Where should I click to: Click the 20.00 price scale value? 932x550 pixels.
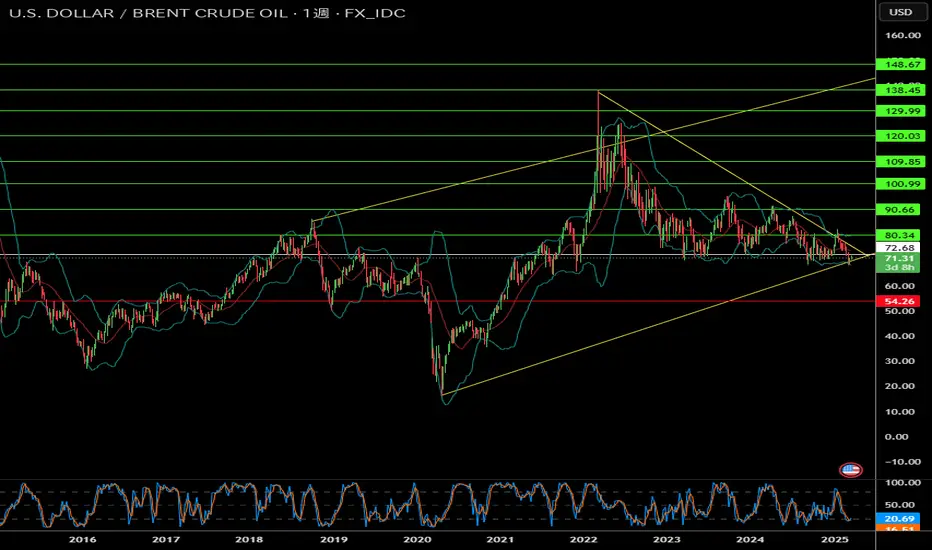(899, 386)
